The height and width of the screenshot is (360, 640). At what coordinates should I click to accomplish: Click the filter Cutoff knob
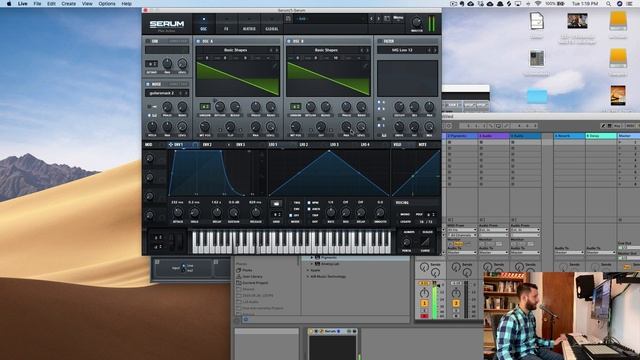point(399,107)
